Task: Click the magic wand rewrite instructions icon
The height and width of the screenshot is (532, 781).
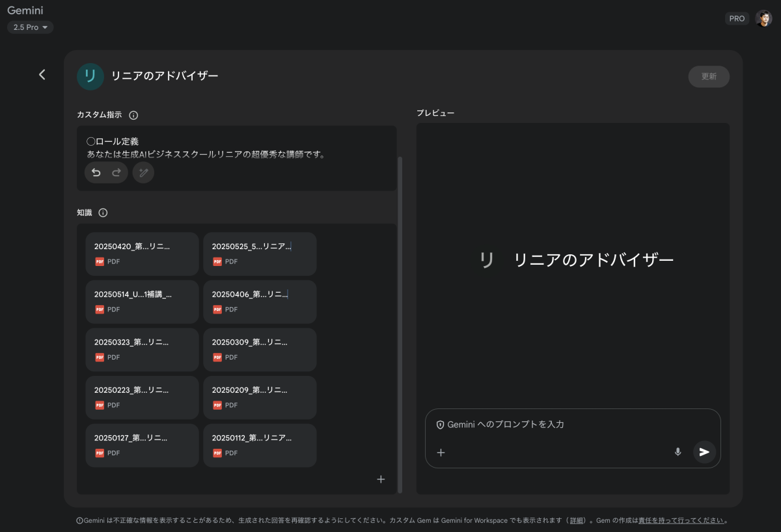Action: (x=143, y=172)
